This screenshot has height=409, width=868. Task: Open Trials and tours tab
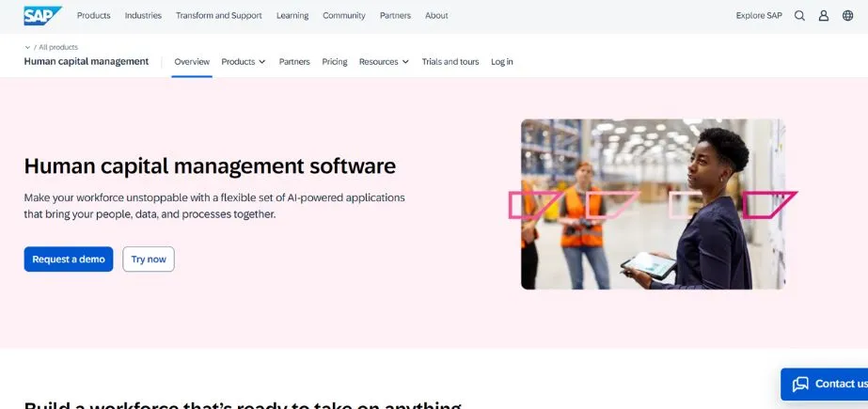tap(450, 62)
